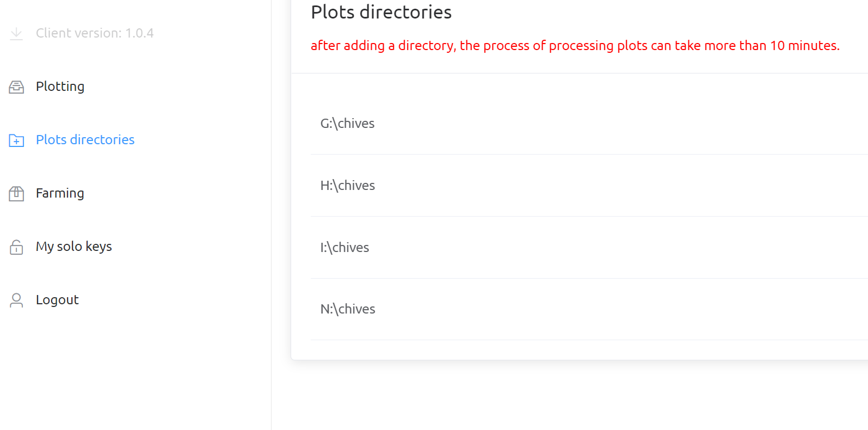Click Client version: 1.0.4 text
Image resolution: width=868 pixels, height=430 pixels.
click(x=95, y=33)
